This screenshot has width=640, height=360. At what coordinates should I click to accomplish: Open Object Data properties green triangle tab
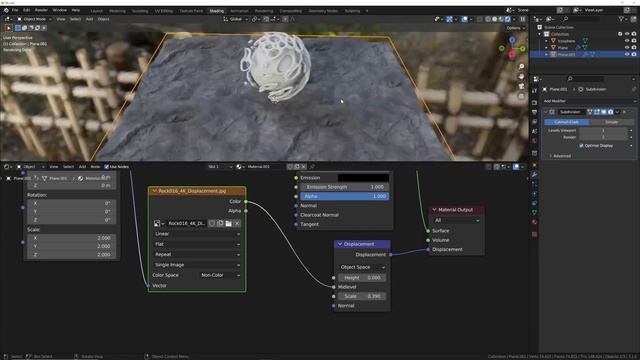(535, 213)
